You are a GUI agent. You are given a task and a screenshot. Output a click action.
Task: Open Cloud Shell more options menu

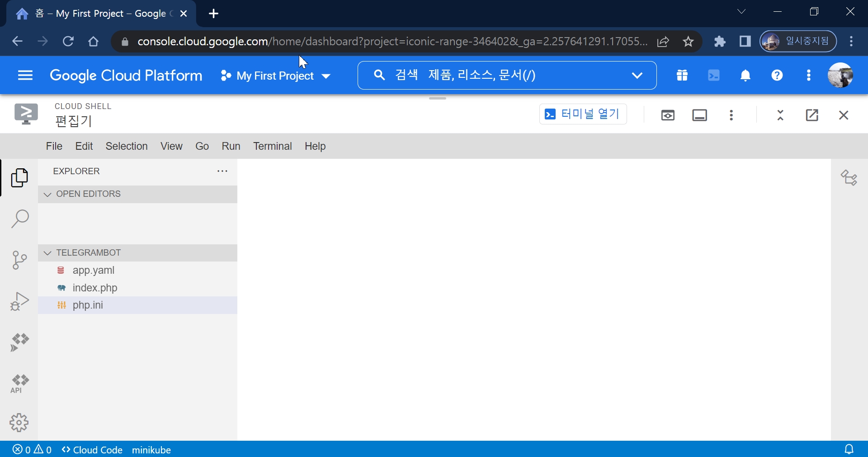pyautogui.click(x=731, y=115)
